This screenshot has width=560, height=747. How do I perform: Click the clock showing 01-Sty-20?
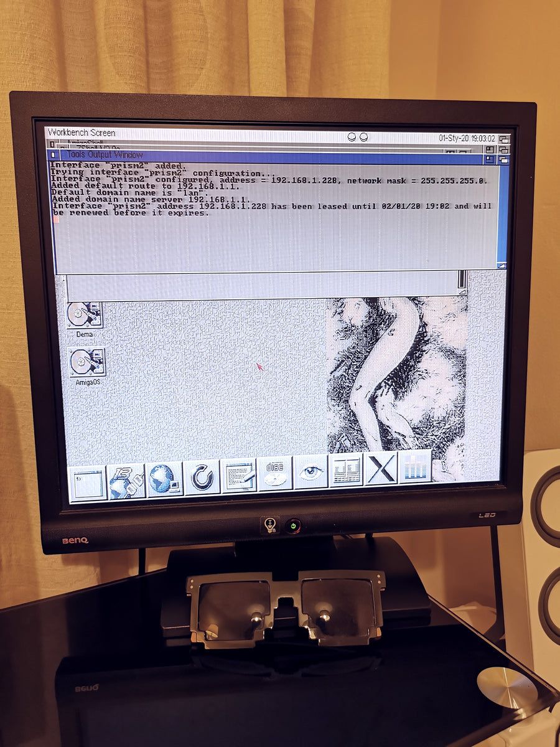pyautogui.click(x=467, y=138)
